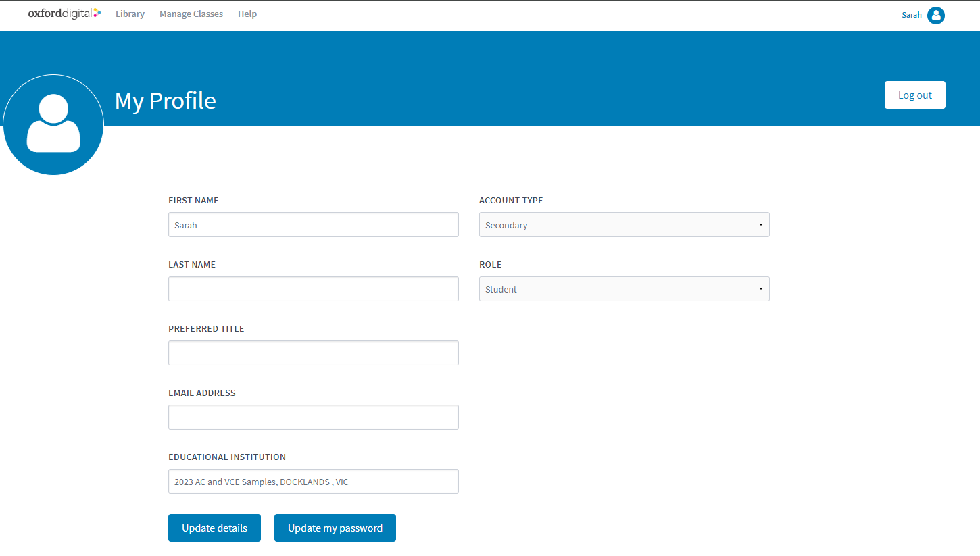Click the Last Name input field
Viewport: 980px width, 556px height.
pyautogui.click(x=313, y=288)
